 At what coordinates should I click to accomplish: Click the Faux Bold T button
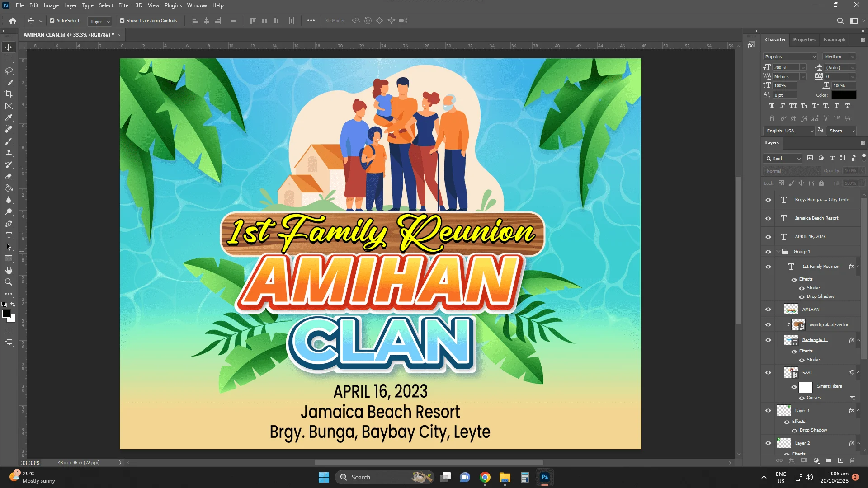pos(771,106)
